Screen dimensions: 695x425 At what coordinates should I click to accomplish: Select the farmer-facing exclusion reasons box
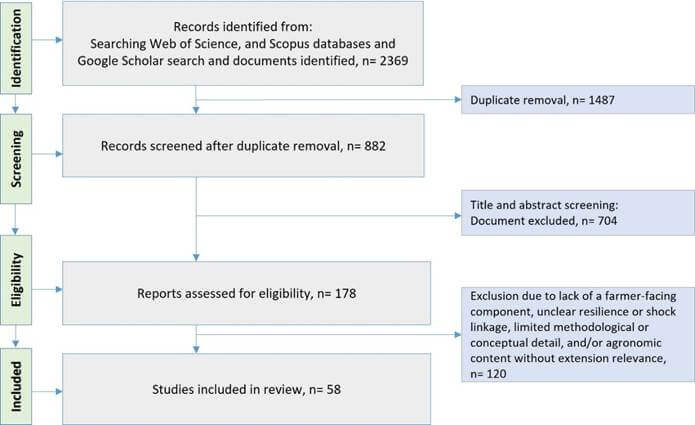click(578, 334)
